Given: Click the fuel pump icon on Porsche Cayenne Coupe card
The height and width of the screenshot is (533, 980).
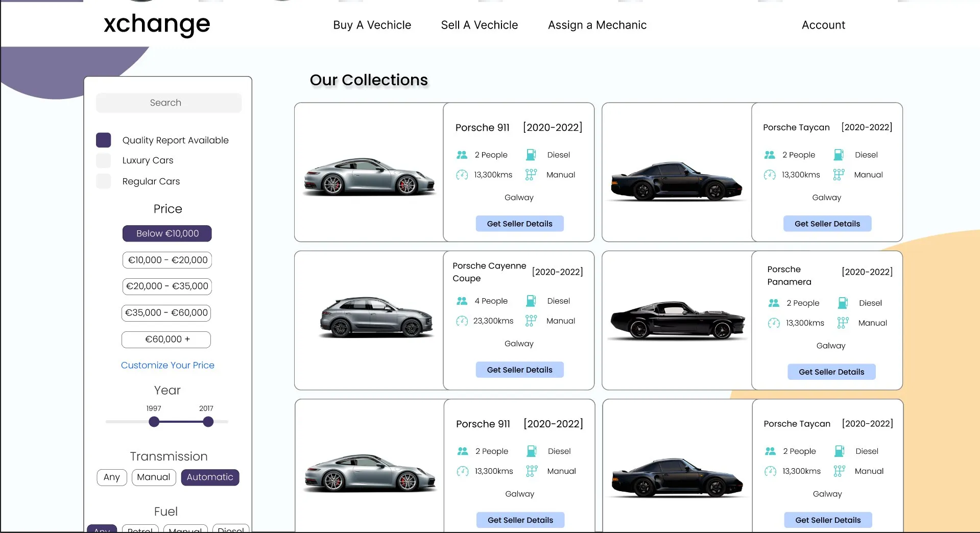Looking at the screenshot, I should coord(531,301).
